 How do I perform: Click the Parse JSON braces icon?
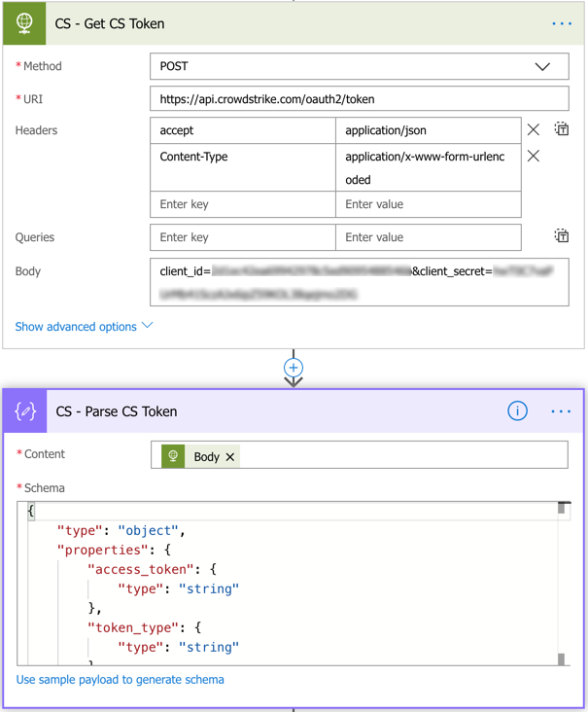tap(25, 411)
